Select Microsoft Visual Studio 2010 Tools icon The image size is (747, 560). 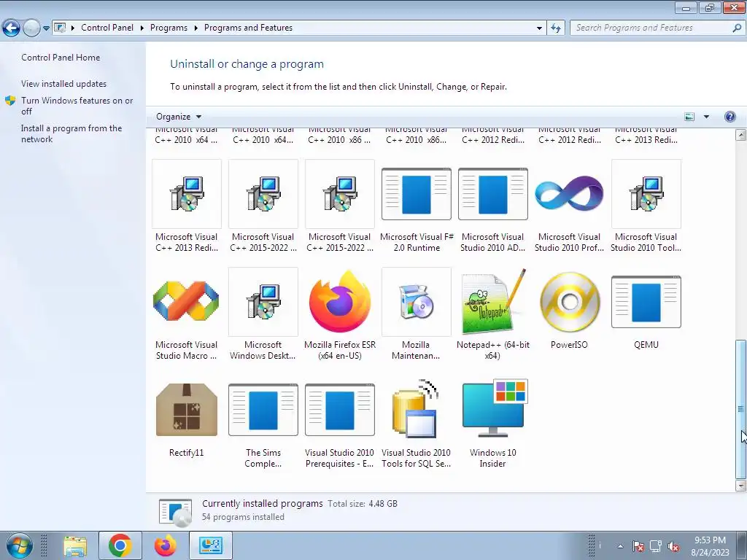(646, 194)
